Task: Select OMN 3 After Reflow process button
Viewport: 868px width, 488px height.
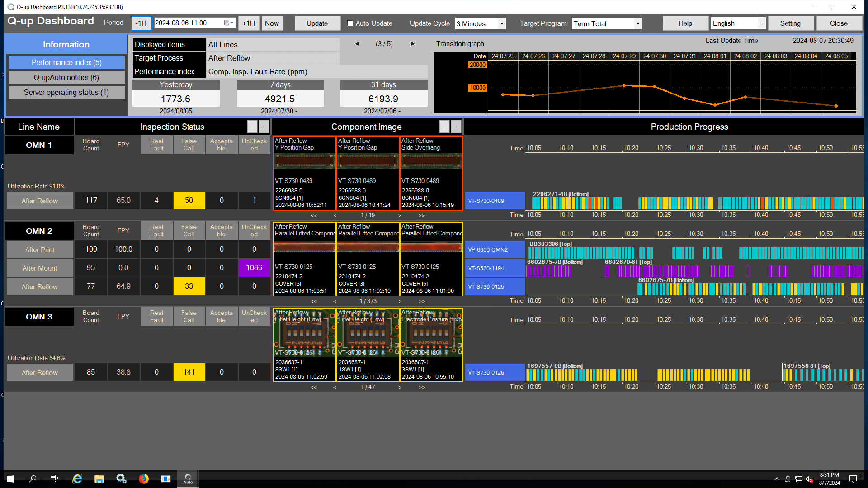Action: 40,372
